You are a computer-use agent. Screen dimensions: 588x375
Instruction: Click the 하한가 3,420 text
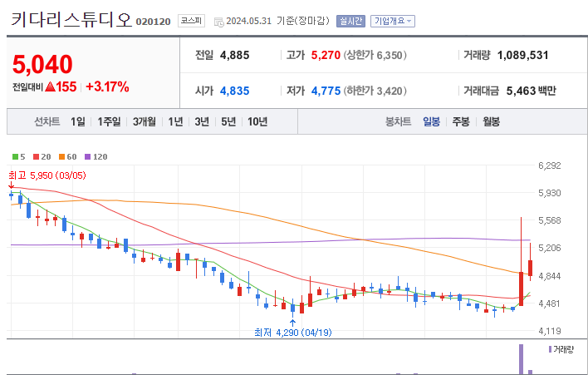[375, 91]
